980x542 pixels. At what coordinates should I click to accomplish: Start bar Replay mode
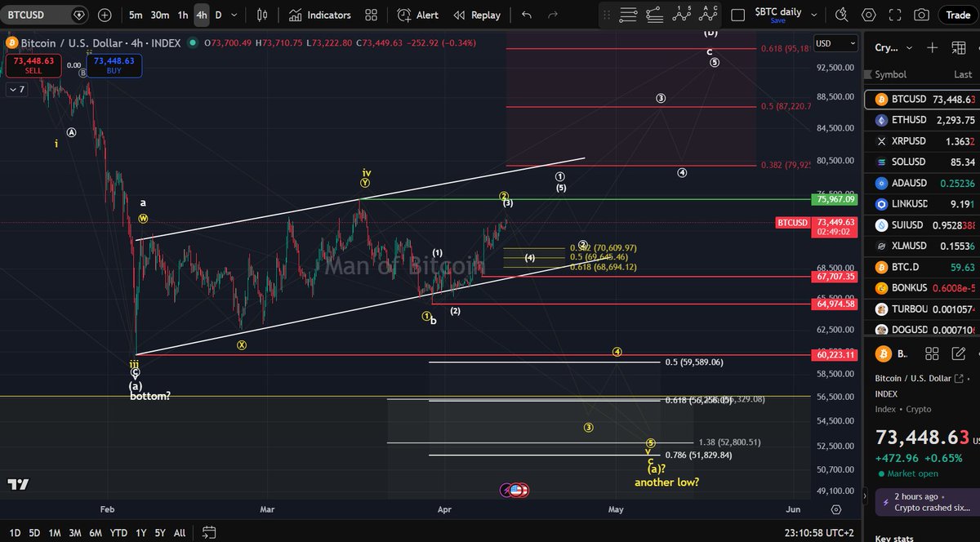[477, 15]
